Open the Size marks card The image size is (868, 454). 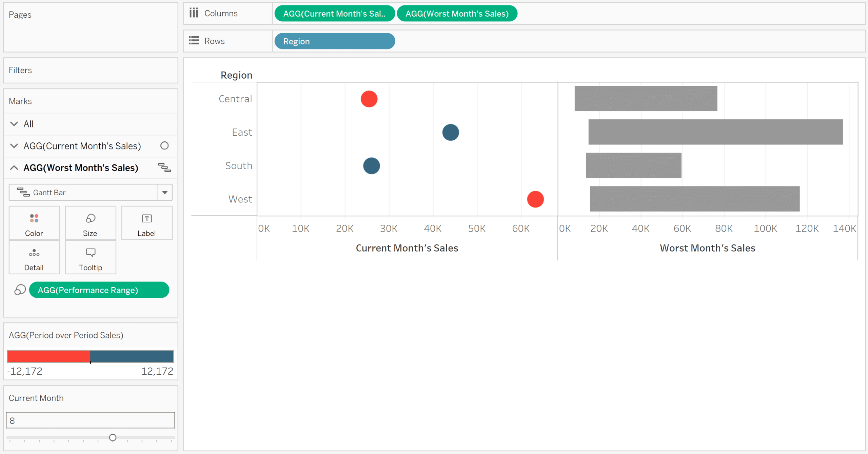91,223
